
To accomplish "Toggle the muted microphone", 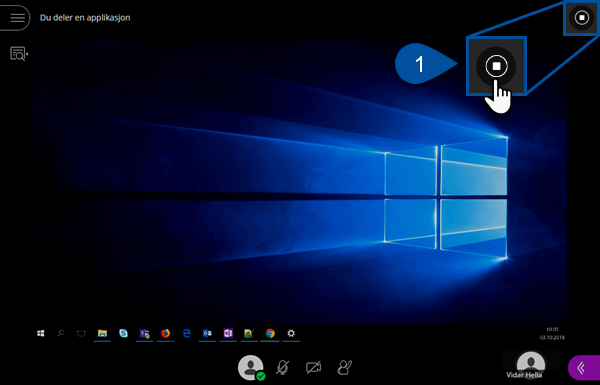I will coord(282,367).
